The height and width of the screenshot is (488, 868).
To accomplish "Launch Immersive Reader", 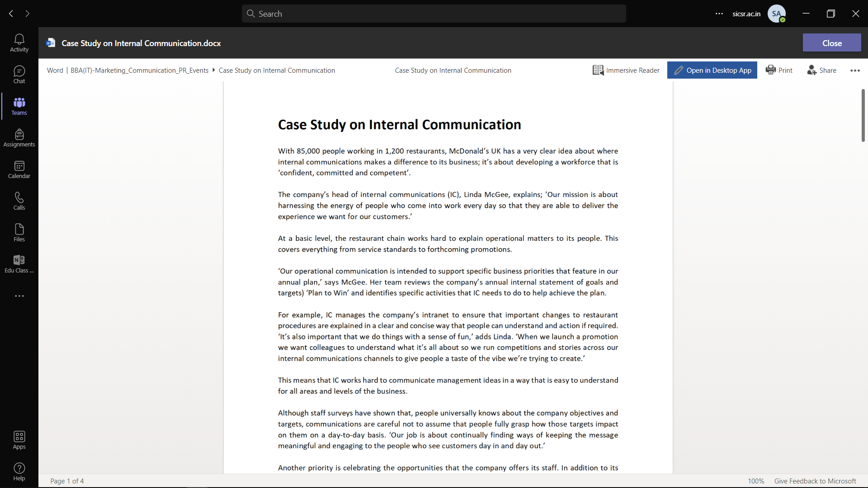I will pos(626,70).
